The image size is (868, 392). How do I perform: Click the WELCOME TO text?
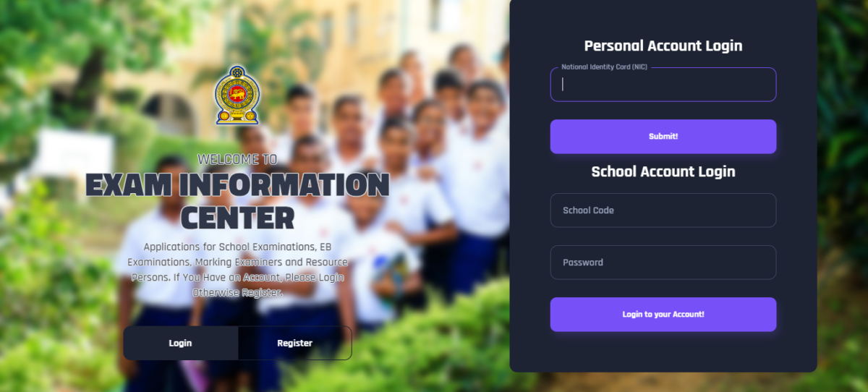pos(237,159)
